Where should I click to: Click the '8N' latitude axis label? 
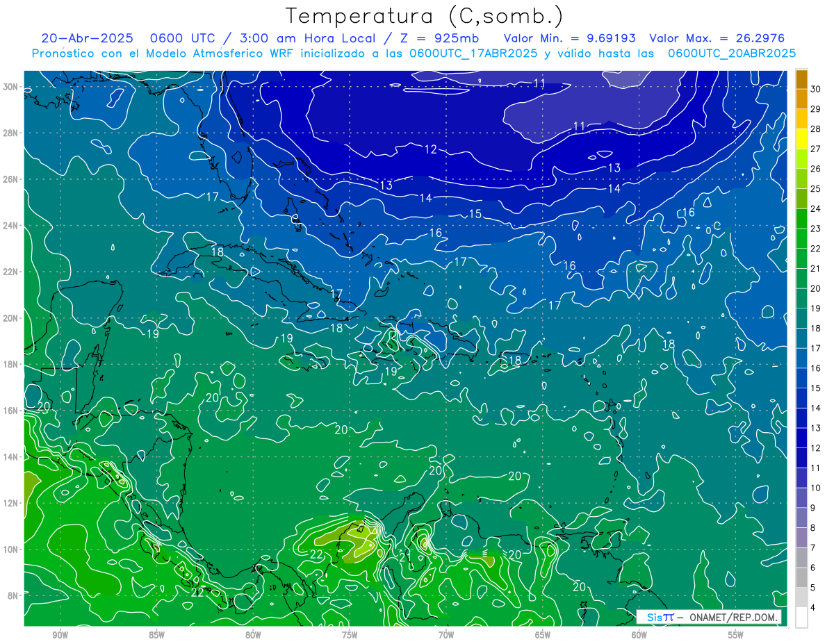14,595
